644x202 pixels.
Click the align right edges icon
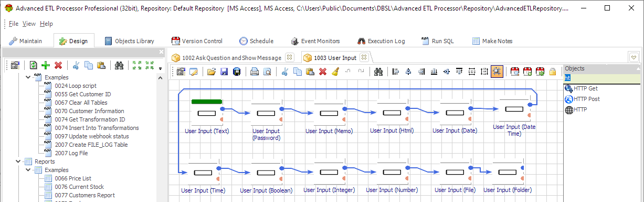click(x=421, y=72)
